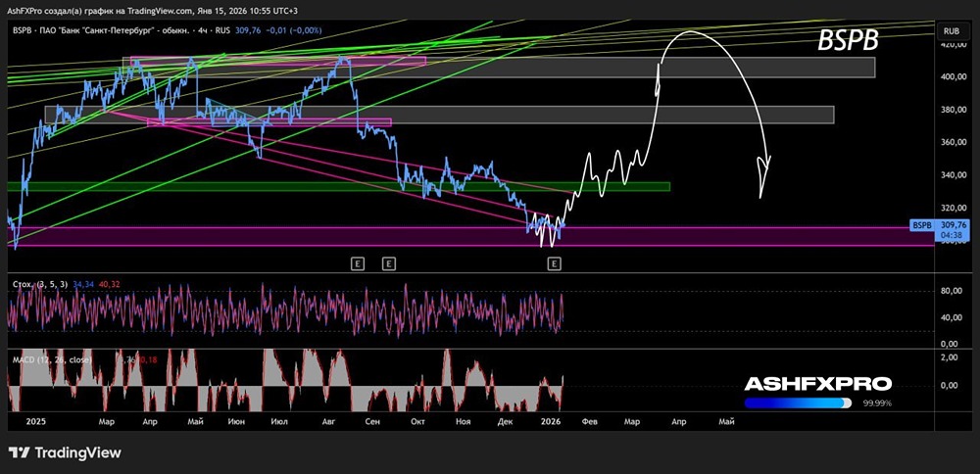
Task: Click the −0,01 (−0,00%) change value
Action: [293, 30]
